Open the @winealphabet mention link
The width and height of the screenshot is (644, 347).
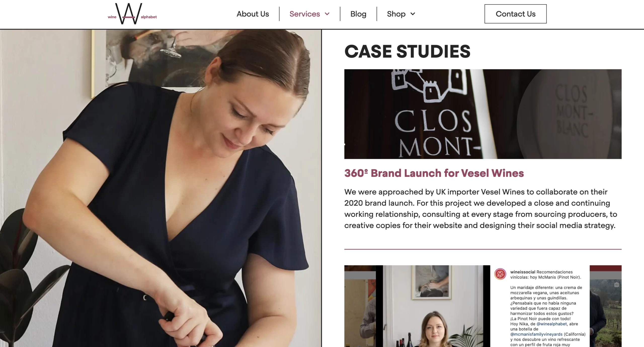[552, 324]
